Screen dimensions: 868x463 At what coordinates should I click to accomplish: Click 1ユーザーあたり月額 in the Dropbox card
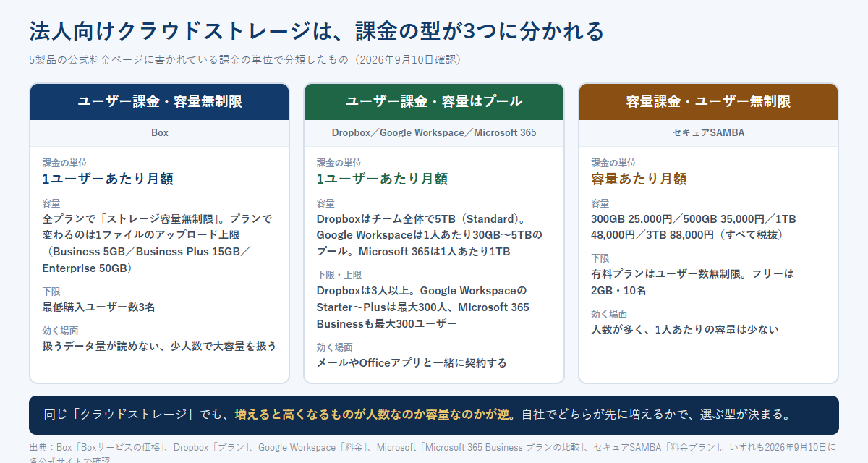[x=382, y=179]
